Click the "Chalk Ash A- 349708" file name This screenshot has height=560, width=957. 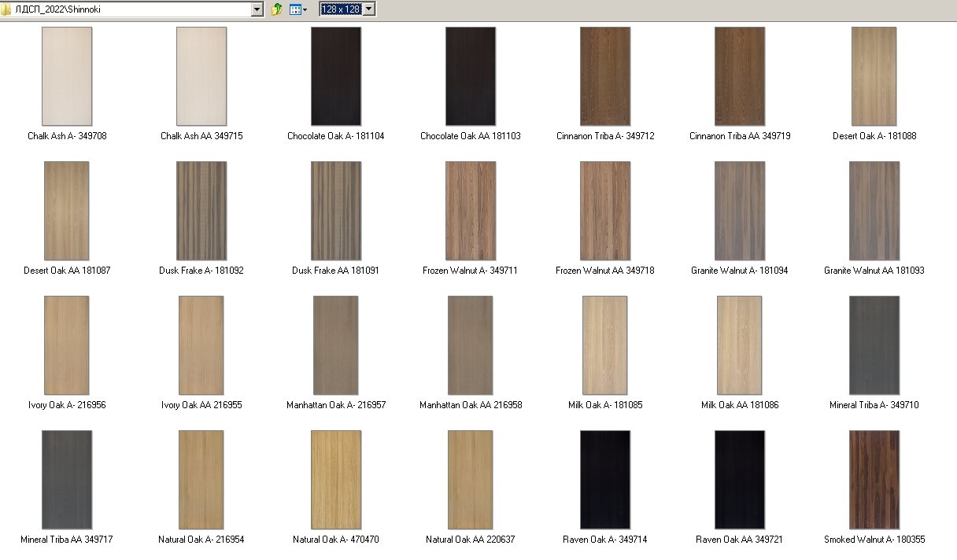[x=67, y=136]
